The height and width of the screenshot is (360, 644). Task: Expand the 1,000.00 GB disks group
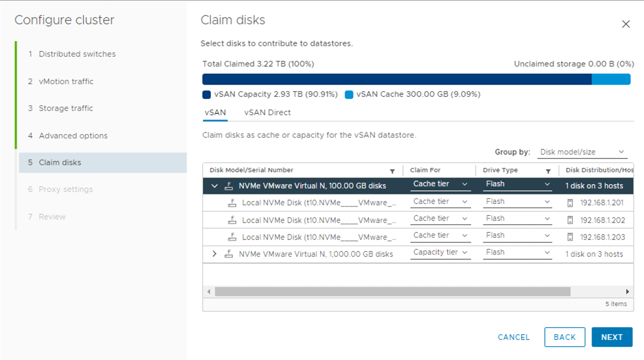pos(215,254)
